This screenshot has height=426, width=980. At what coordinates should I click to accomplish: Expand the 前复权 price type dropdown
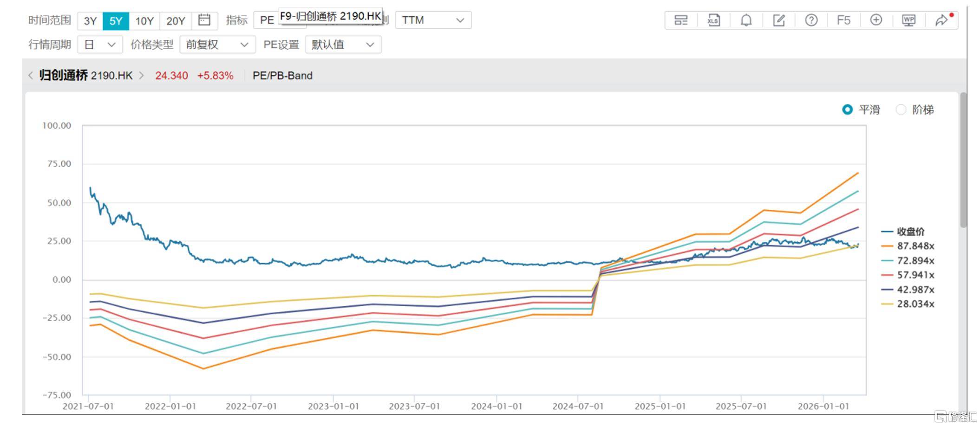coord(217,45)
